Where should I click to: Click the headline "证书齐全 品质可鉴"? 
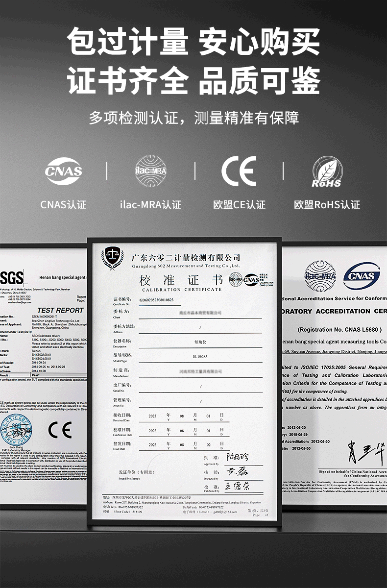coord(193,80)
